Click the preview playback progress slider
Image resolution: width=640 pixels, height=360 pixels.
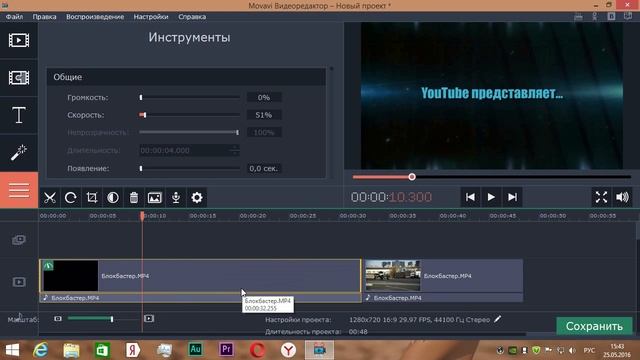(491, 177)
